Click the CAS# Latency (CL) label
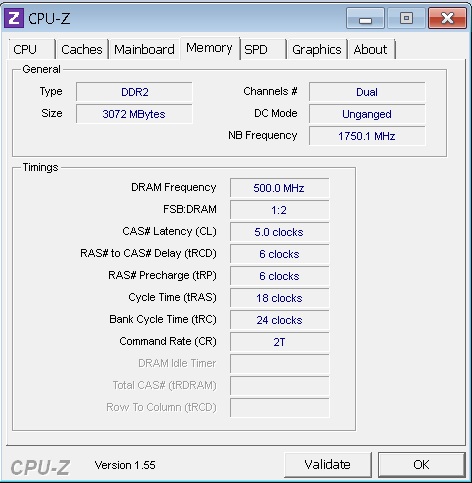This screenshot has height=483, width=472. 169,231
